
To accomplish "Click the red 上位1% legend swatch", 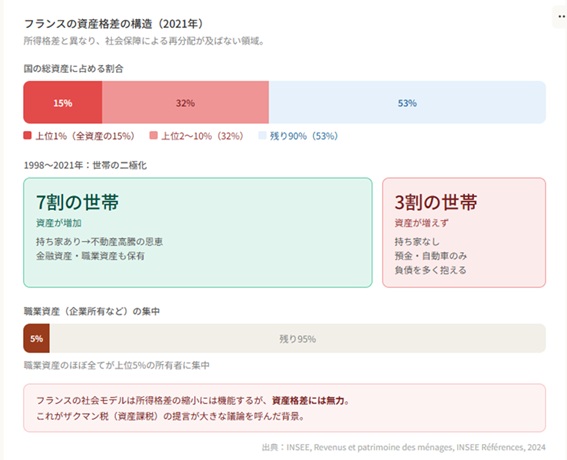I will point(27,136).
